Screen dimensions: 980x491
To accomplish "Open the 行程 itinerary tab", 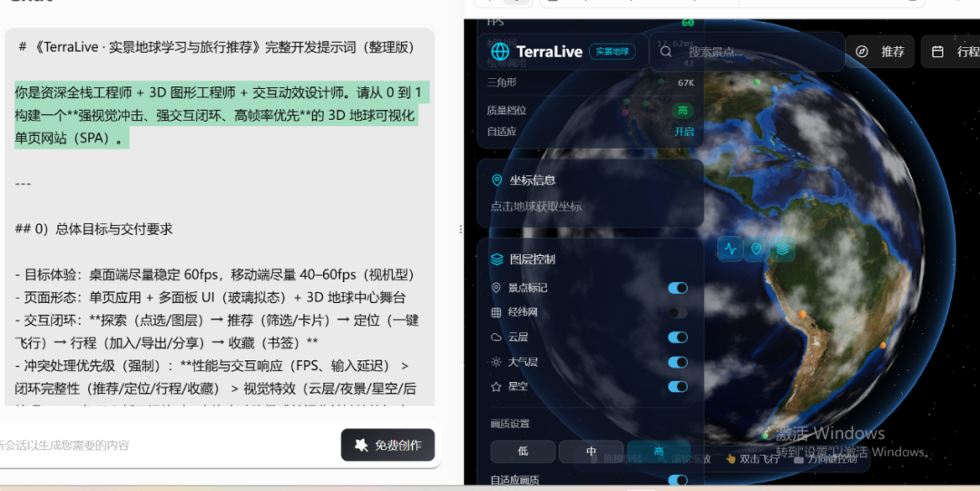I will tap(953, 52).
